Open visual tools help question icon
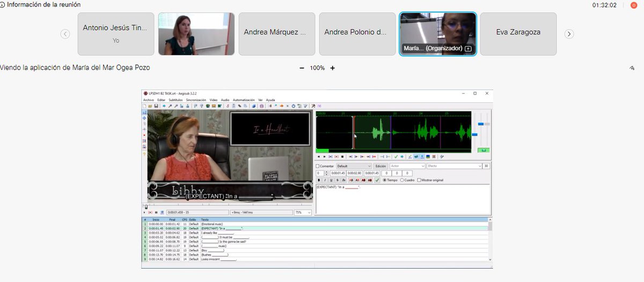 pos(144,154)
